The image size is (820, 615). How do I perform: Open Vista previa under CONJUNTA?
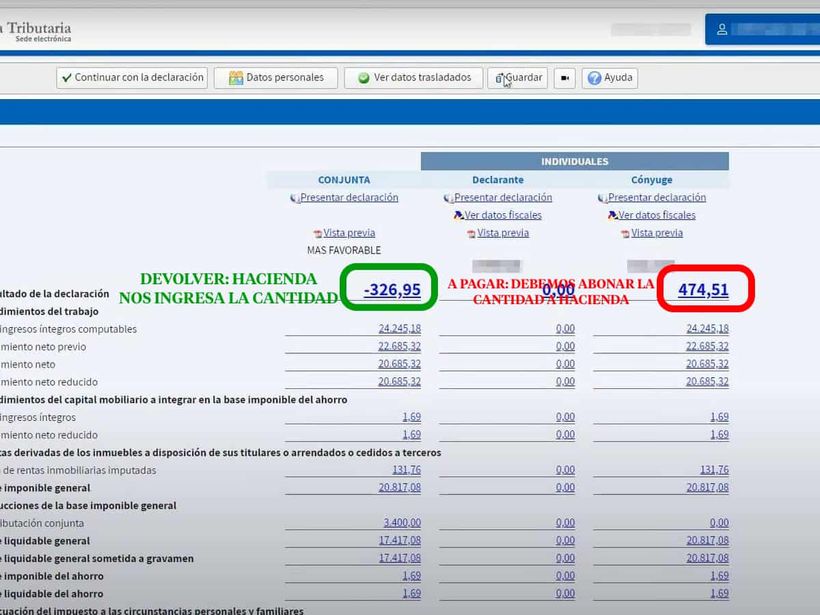(x=349, y=233)
